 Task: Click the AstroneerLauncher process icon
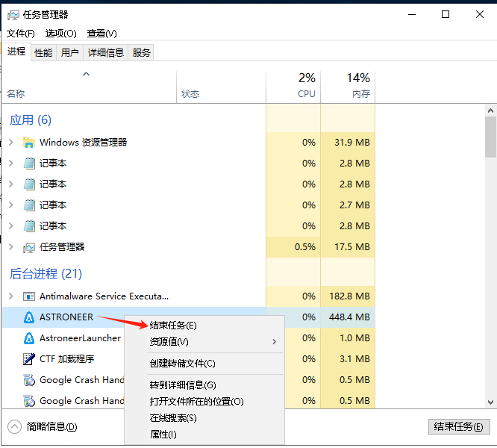pyautogui.click(x=29, y=338)
